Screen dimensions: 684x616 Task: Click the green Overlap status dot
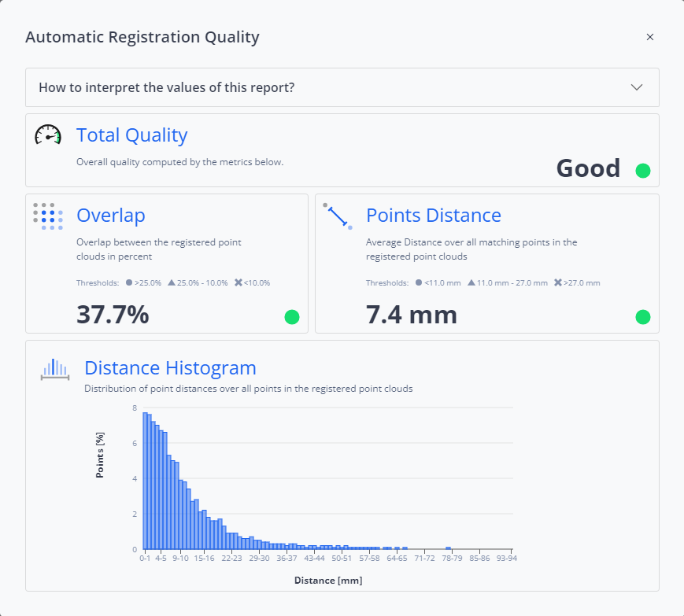[x=292, y=317]
